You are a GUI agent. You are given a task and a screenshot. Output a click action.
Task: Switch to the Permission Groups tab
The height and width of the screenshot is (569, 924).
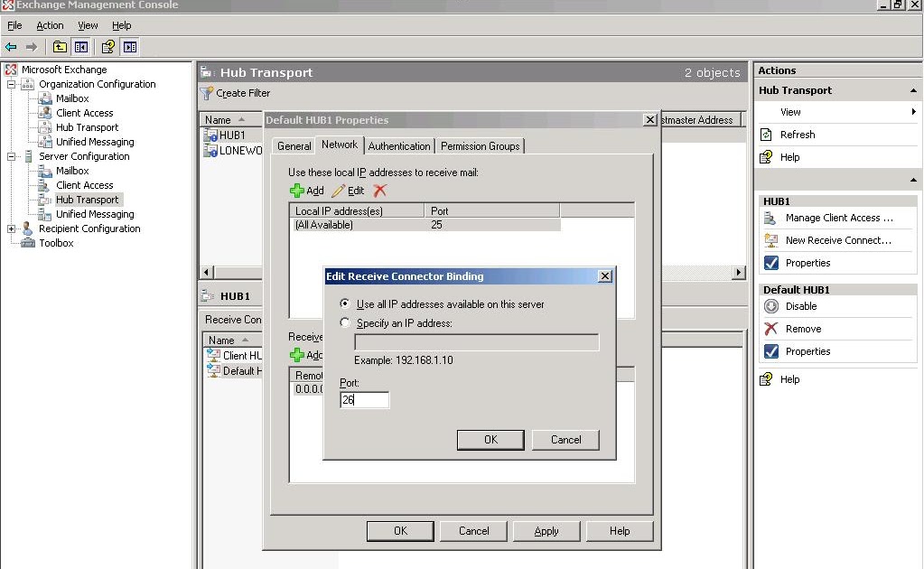[x=481, y=146]
